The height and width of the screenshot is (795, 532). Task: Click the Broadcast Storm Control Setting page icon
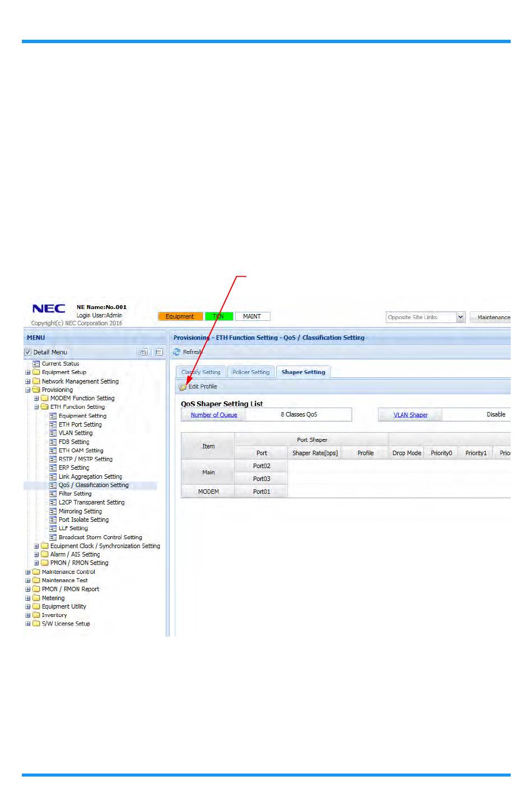pyautogui.click(x=53, y=537)
